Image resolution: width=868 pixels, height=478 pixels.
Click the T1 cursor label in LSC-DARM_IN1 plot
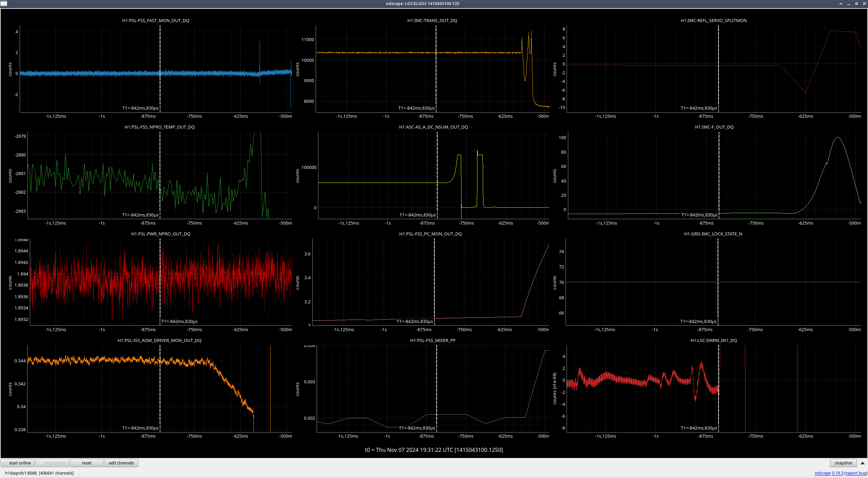[x=699, y=428]
